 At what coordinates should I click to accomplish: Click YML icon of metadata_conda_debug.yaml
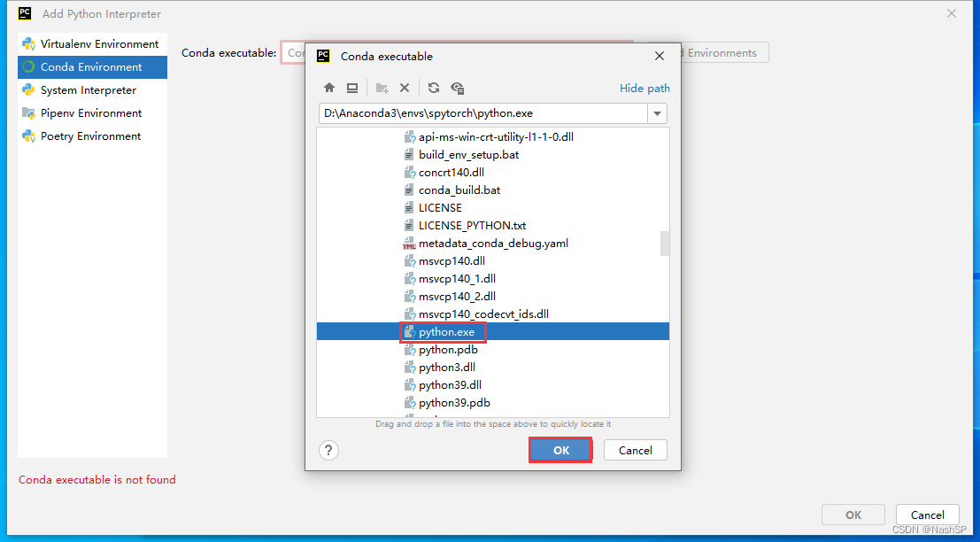point(409,244)
